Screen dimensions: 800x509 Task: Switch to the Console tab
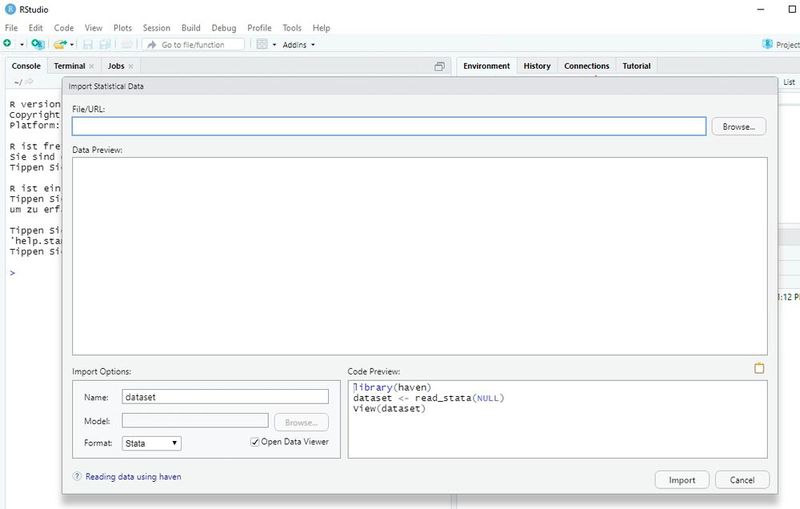(26, 66)
